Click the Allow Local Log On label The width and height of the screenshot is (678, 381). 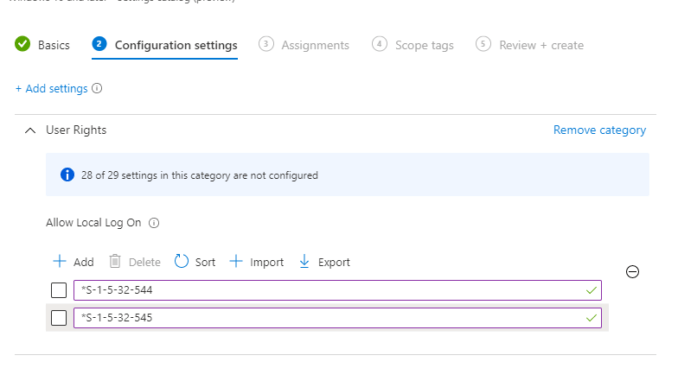click(93, 223)
